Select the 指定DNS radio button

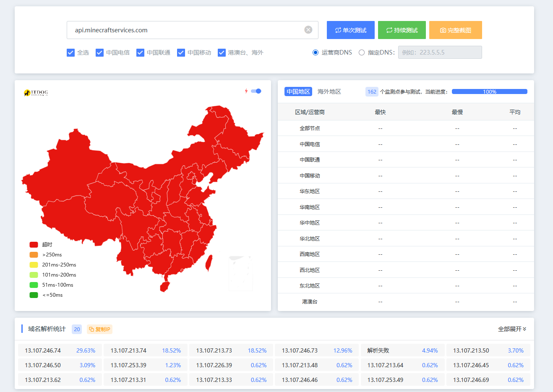(x=362, y=52)
